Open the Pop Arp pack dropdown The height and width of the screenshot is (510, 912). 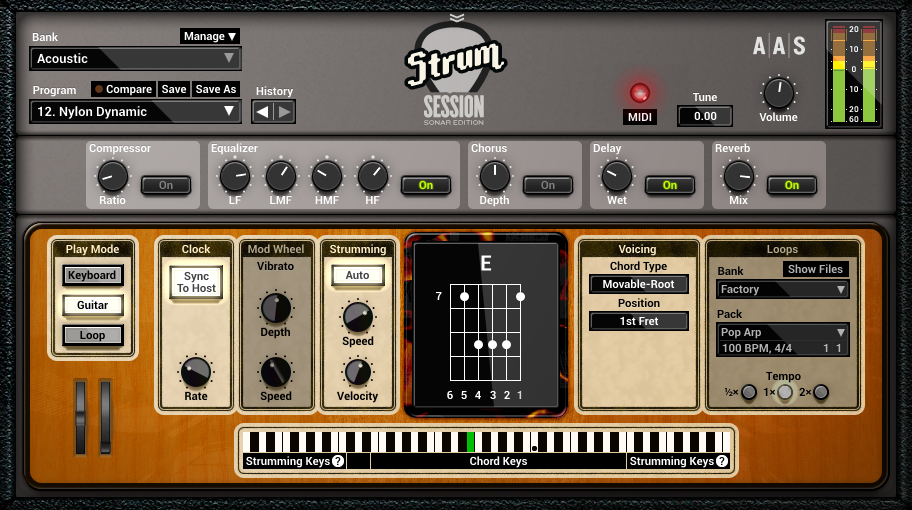click(x=782, y=332)
